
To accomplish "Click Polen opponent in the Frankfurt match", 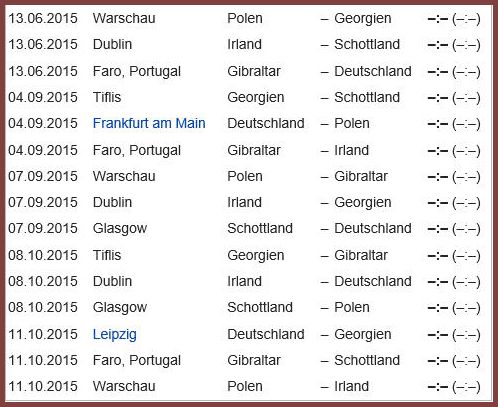I will [x=352, y=124].
